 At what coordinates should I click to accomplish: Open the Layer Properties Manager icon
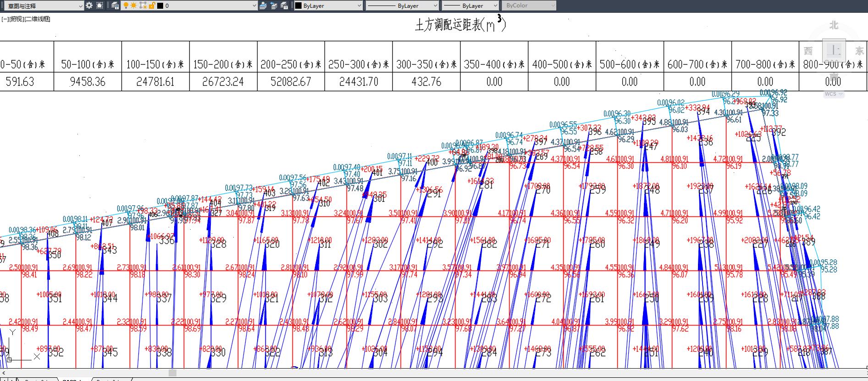click(115, 6)
